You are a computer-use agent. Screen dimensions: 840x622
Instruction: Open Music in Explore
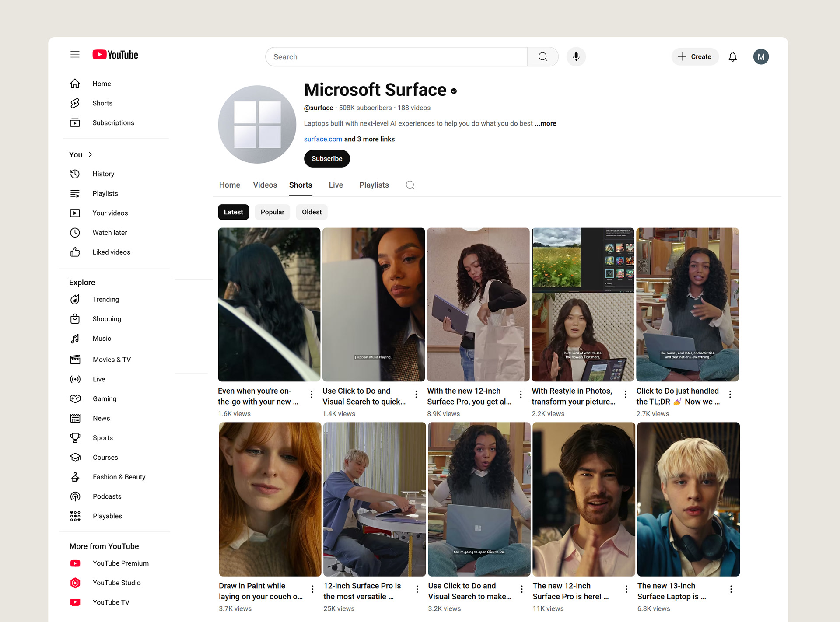[x=101, y=339]
